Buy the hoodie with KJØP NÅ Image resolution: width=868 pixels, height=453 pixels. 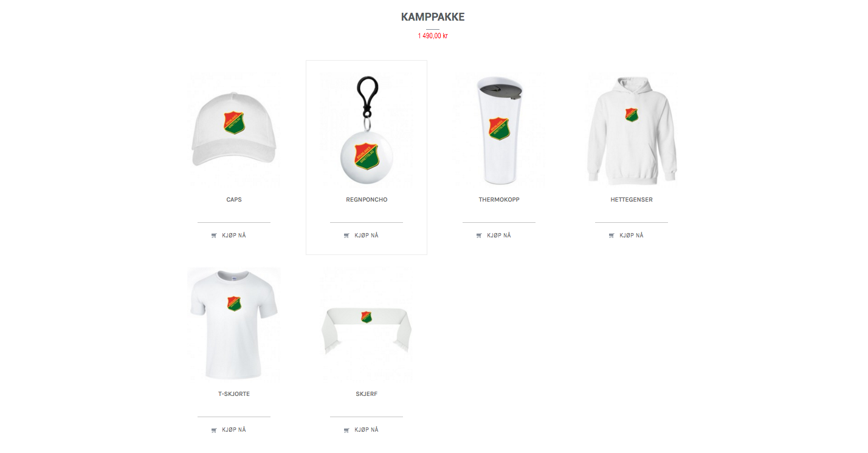[x=626, y=236]
